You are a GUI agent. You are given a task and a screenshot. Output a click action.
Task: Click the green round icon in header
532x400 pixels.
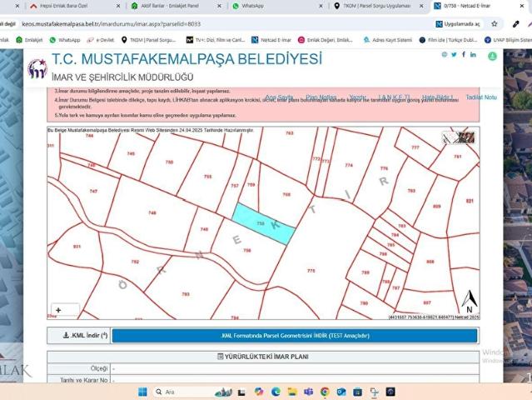(x=492, y=56)
